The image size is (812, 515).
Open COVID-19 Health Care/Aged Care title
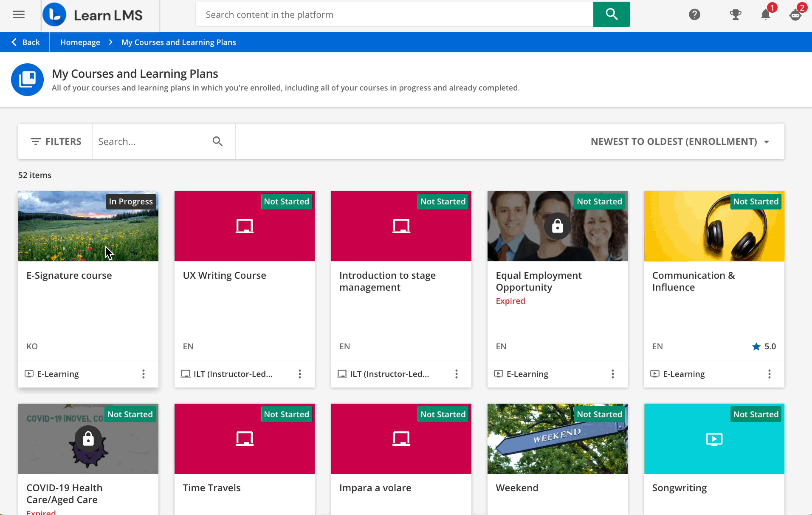tap(65, 494)
